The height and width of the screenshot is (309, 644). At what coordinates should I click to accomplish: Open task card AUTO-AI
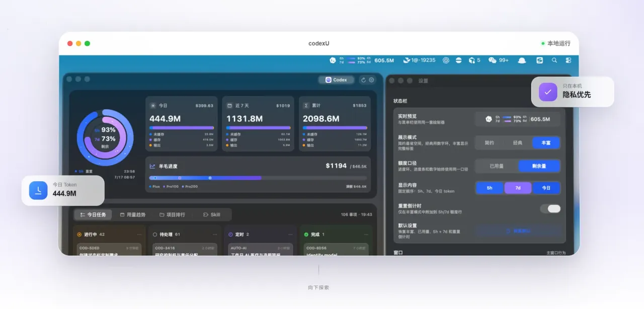pyautogui.click(x=261, y=250)
